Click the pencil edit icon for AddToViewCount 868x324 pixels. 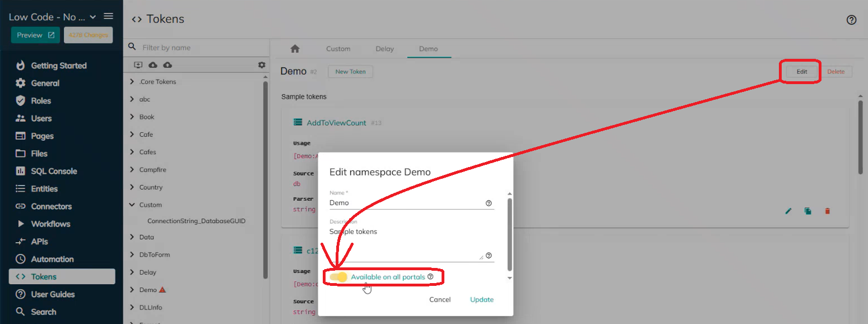[788, 211]
